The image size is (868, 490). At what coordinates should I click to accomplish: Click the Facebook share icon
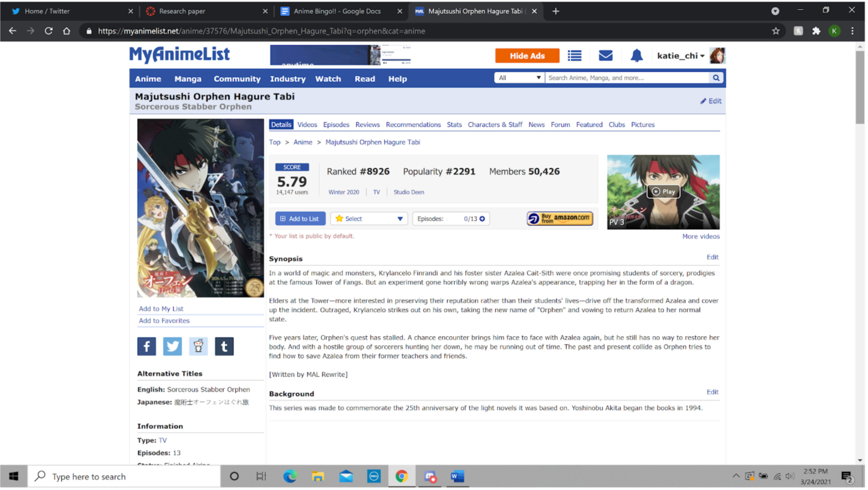tap(146, 346)
